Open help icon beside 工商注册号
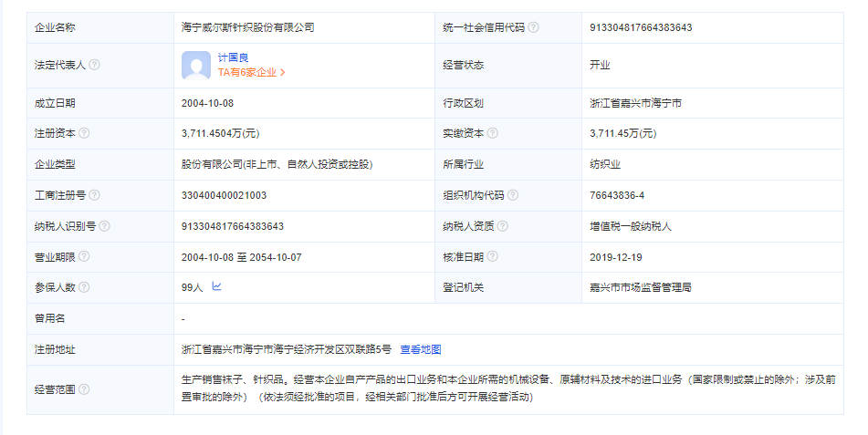 (x=95, y=195)
